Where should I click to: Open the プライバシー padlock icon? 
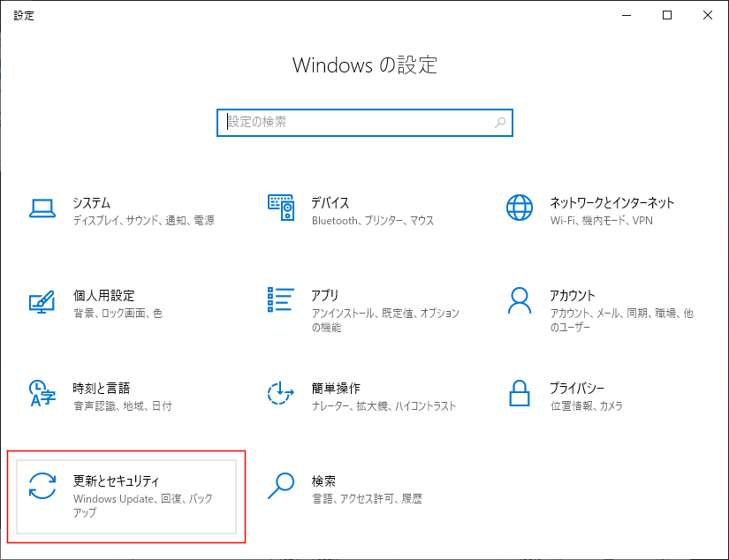[x=520, y=393]
